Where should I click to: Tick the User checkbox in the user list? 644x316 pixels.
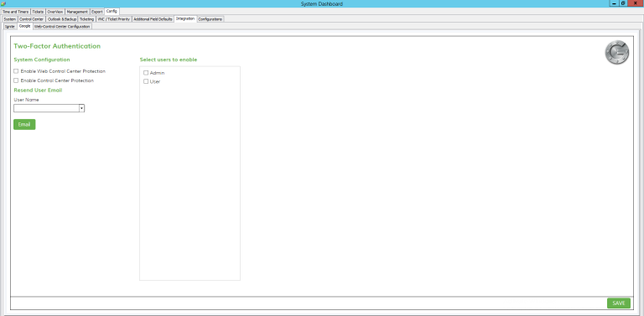[146, 81]
